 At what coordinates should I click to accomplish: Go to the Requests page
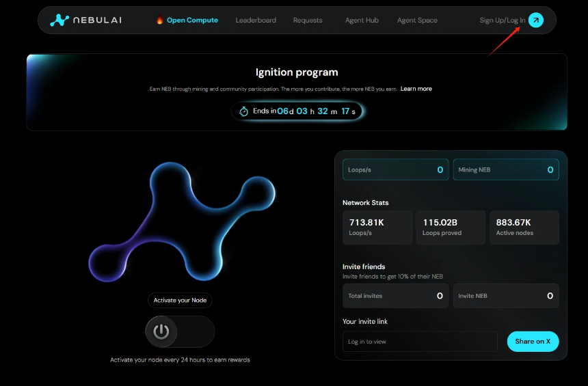(308, 20)
